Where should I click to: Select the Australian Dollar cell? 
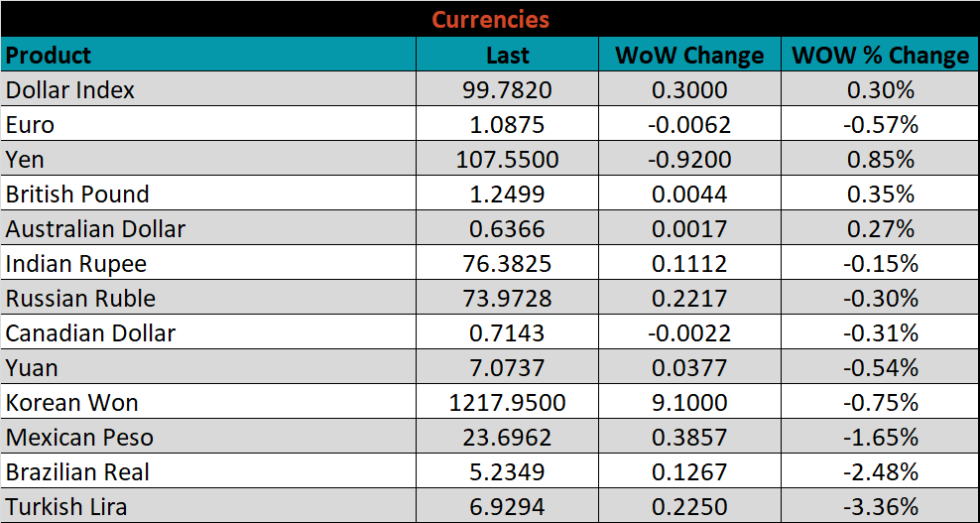click(95, 229)
